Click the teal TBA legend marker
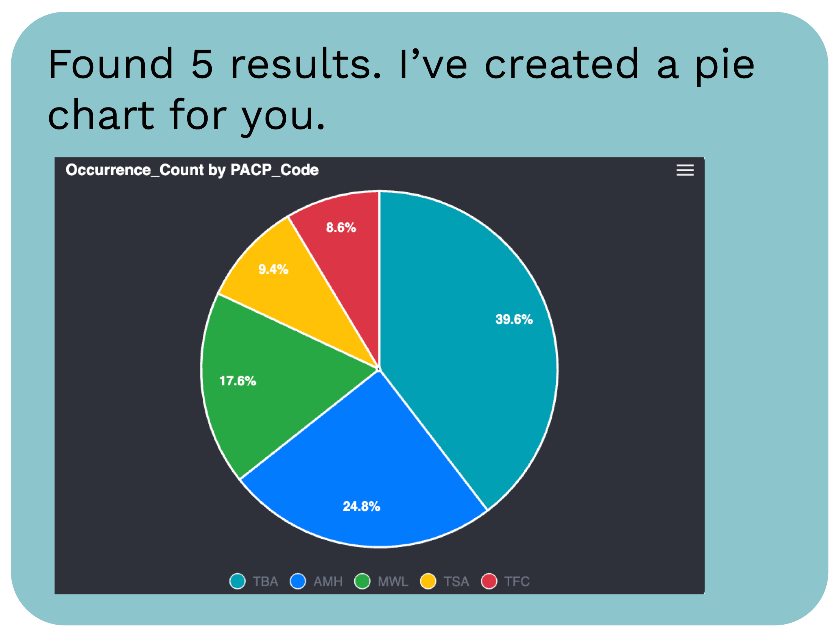The image size is (840, 636). [238, 581]
